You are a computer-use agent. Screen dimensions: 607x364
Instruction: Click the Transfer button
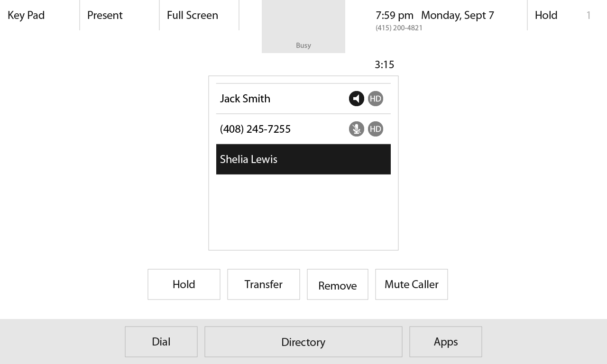[264, 284]
